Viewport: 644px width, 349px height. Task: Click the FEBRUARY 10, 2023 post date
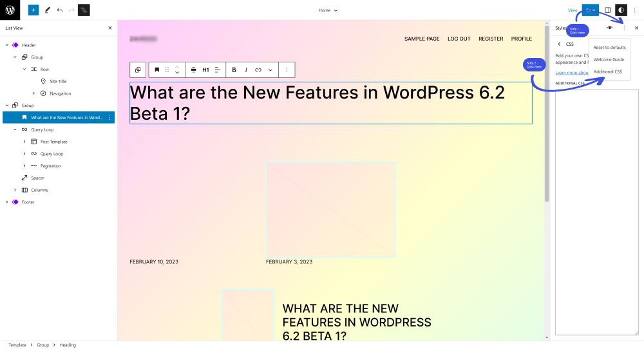coord(154,261)
